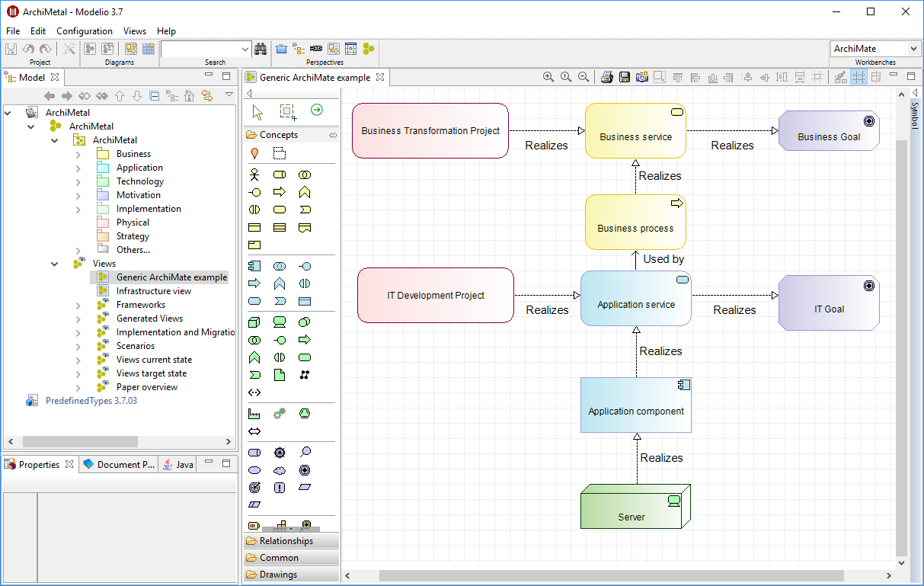
Task: Pick the Business actor stick figure tool
Action: (x=254, y=175)
